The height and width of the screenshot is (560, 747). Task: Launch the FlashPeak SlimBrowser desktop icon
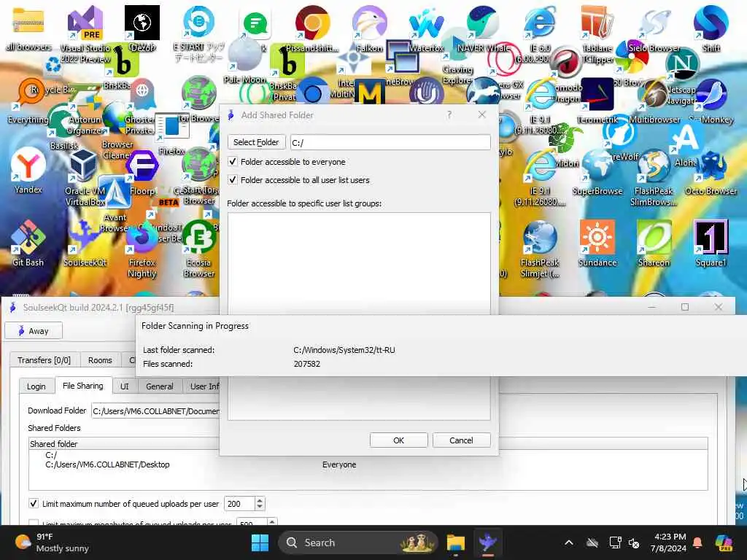point(654,177)
